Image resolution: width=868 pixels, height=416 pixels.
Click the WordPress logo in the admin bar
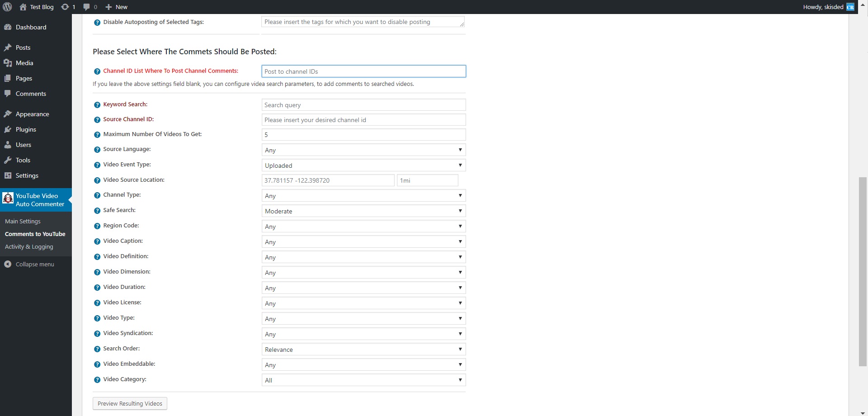pyautogui.click(x=7, y=7)
